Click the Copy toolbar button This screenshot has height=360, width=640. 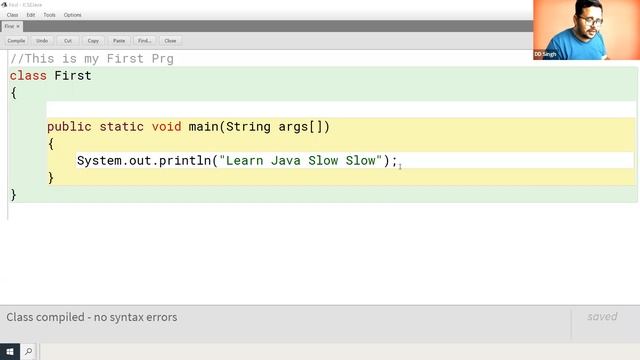tap(93, 41)
